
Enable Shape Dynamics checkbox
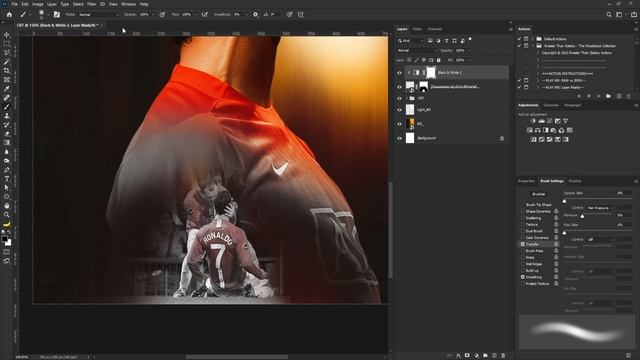(523, 211)
